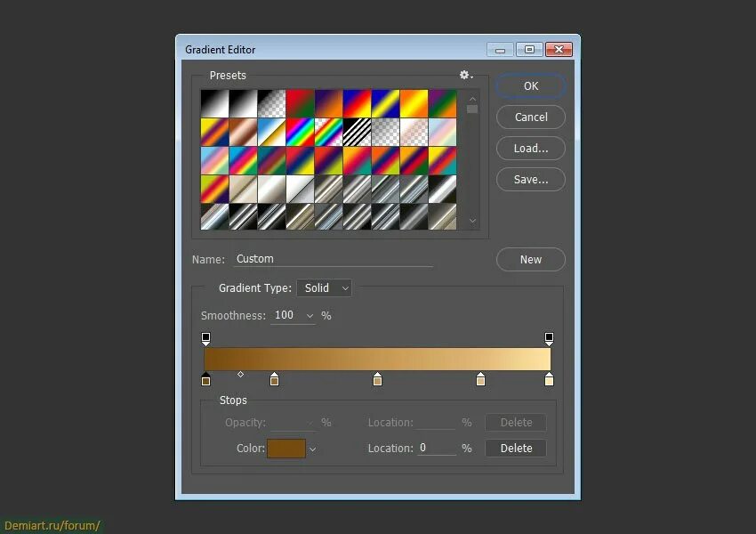Click the Load... button
The width and height of the screenshot is (756, 534).
(x=531, y=148)
